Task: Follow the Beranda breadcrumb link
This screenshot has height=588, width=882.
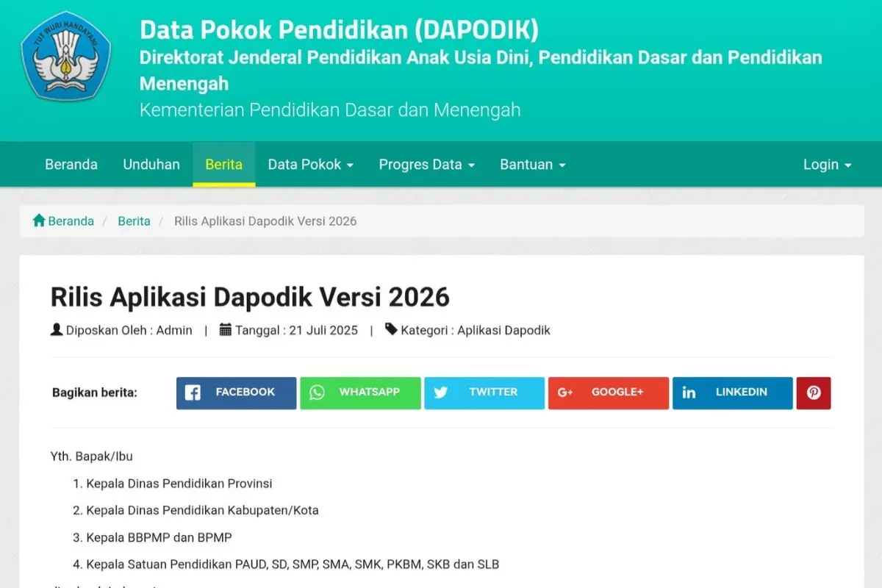Action: (x=71, y=221)
